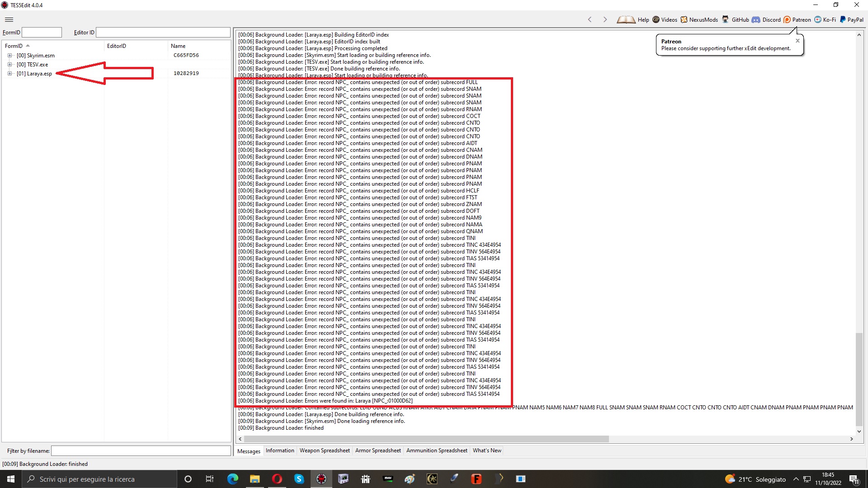Screen dimensions: 868x488
Task: Switch to the Information tab
Action: pyautogui.click(x=280, y=450)
